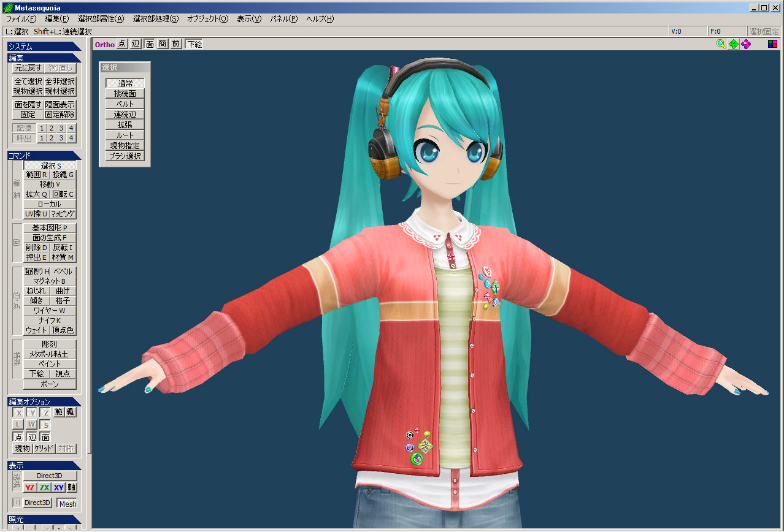Open the 選択部処理(S) menu
784x532 pixels.
click(x=156, y=19)
